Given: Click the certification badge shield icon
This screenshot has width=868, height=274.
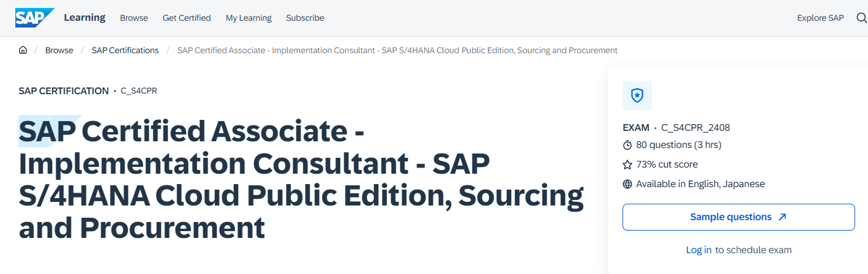Looking at the screenshot, I should pos(637,95).
